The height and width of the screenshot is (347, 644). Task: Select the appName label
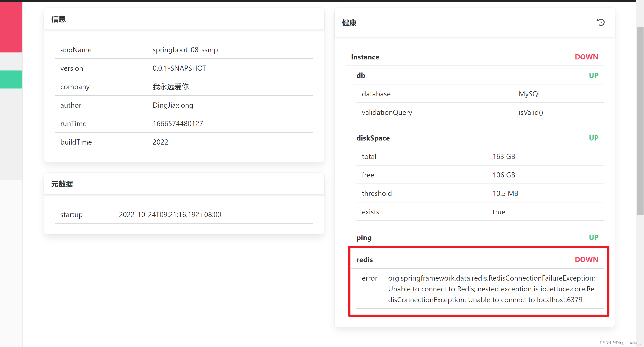click(76, 50)
